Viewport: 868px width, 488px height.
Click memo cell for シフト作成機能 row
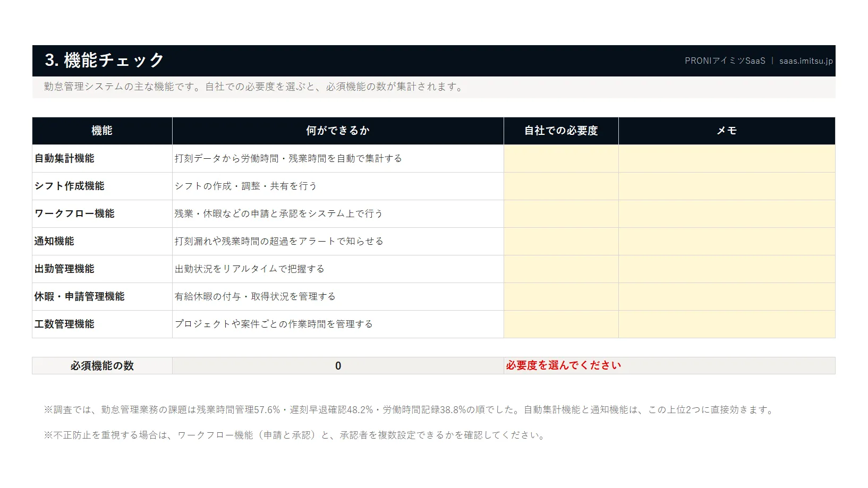[x=727, y=186]
